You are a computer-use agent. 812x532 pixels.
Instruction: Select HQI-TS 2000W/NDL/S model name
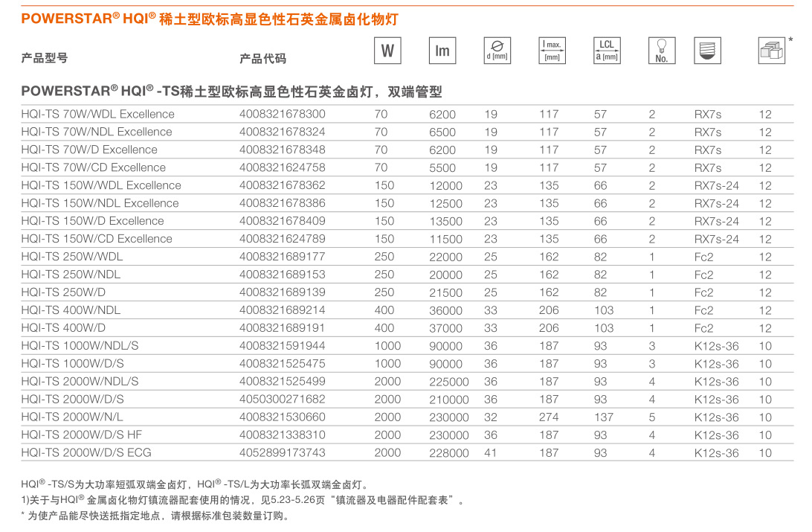(x=80, y=381)
